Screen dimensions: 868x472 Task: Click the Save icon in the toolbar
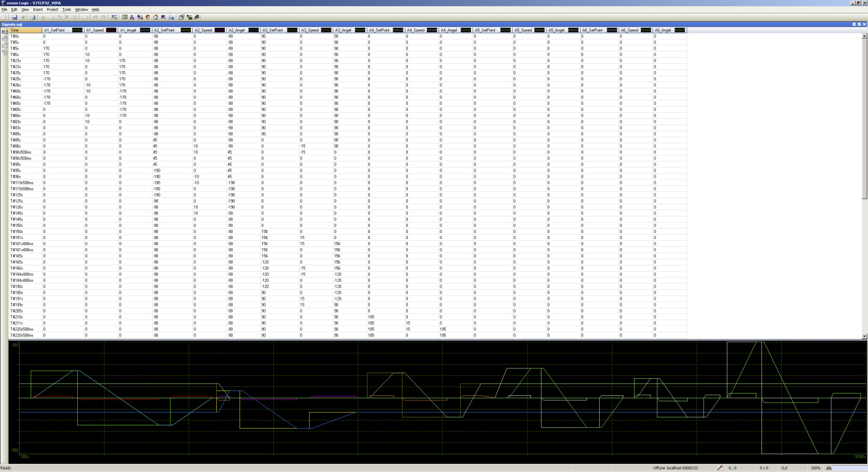(14, 17)
